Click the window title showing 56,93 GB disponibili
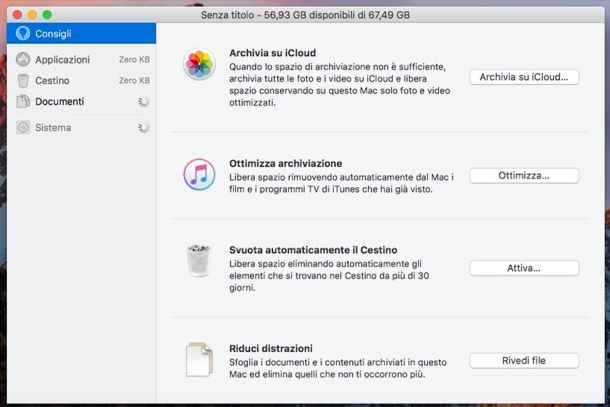Viewport: 610px width, 407px height. [305, 15]
